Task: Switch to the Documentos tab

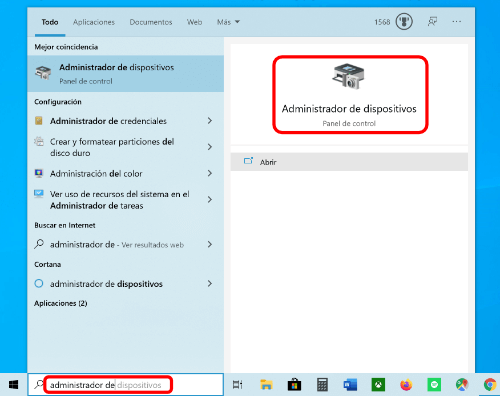Action: [x=151, y=22]
